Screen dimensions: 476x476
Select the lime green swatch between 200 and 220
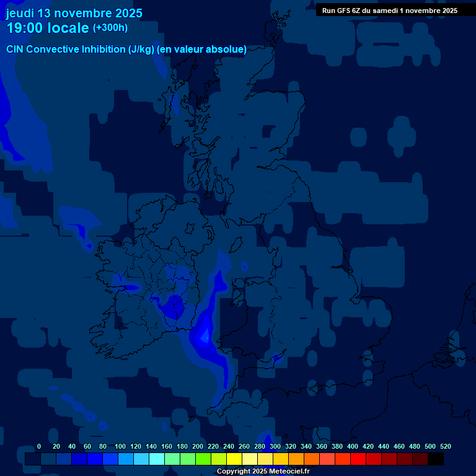tap(203, 459)
